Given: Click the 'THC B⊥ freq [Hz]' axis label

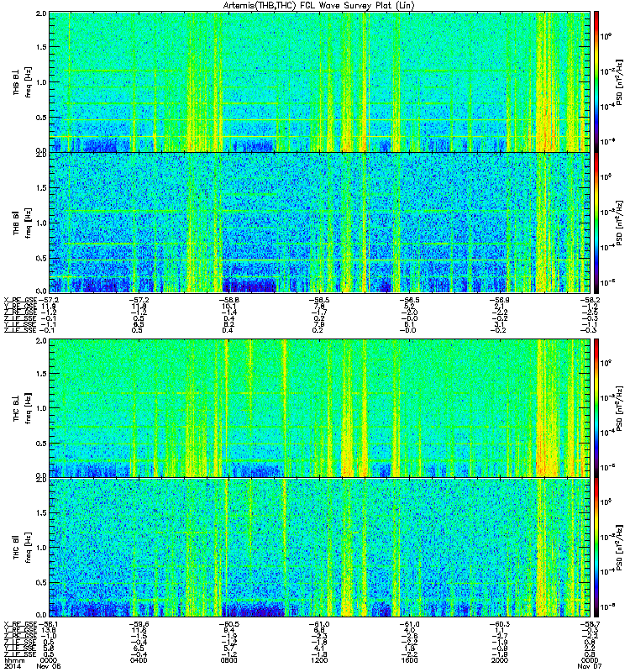Looking at the screenshot, I should click(x=23, y=408).
